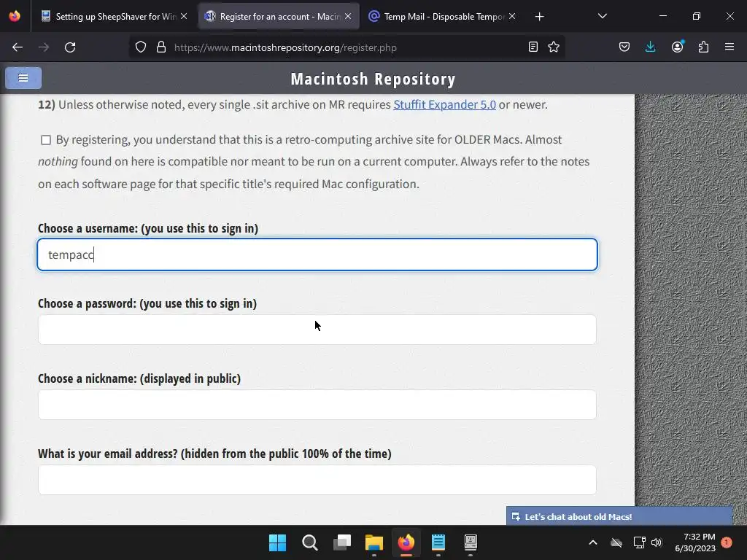747x560 pixels.
Task: Save page to Pocket
Action: coord(624,47)
